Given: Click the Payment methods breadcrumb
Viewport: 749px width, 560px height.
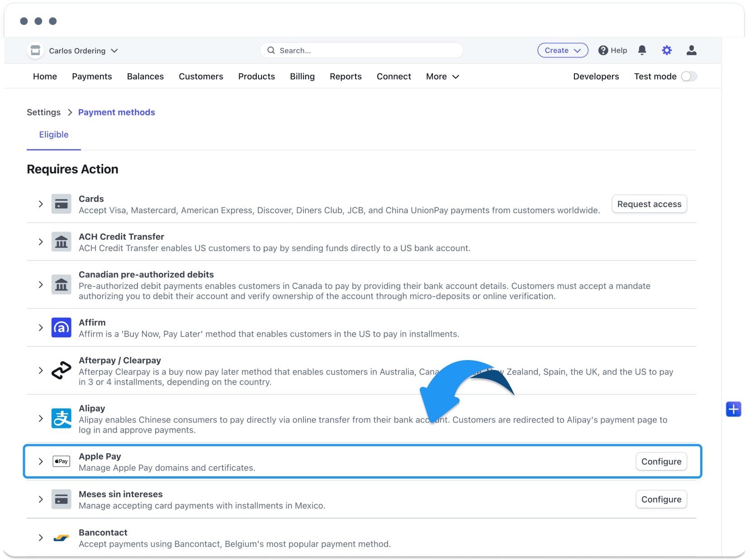Looking at the screenshot, I should pyautogui.click(x=116, y=112).
